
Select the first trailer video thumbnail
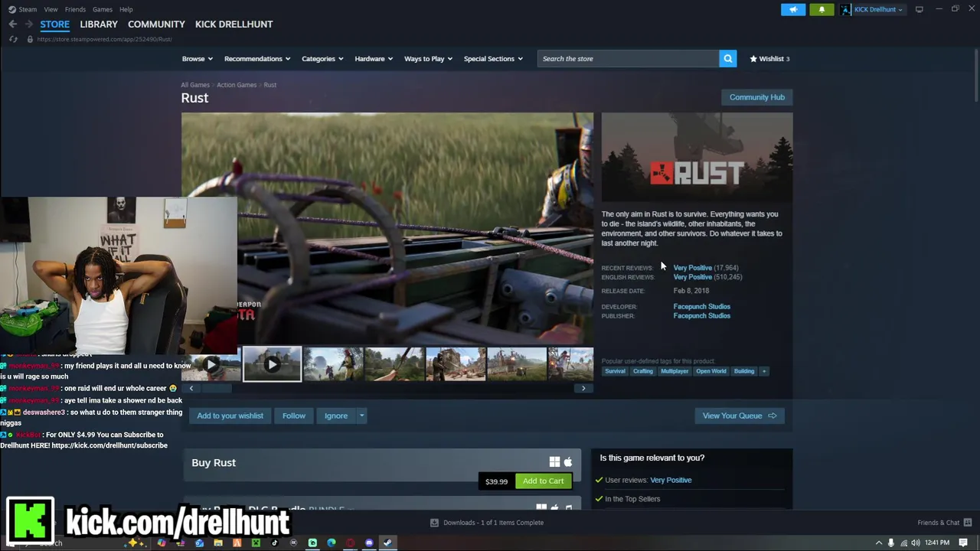211,364
